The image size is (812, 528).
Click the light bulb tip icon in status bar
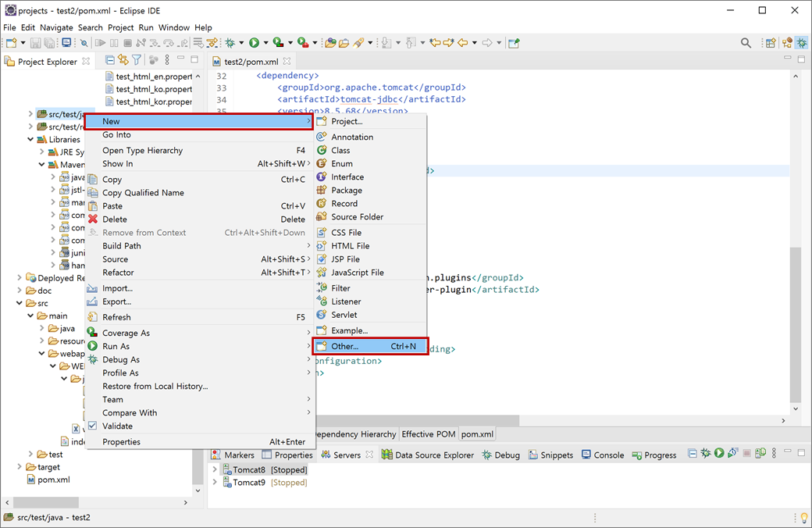coord(803,517)
